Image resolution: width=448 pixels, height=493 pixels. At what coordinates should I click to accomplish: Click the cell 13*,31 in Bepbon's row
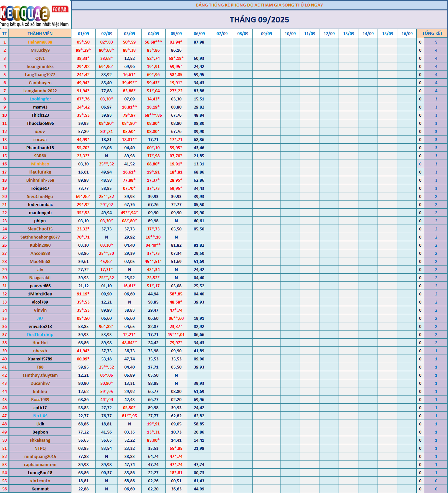coord(153,432)
